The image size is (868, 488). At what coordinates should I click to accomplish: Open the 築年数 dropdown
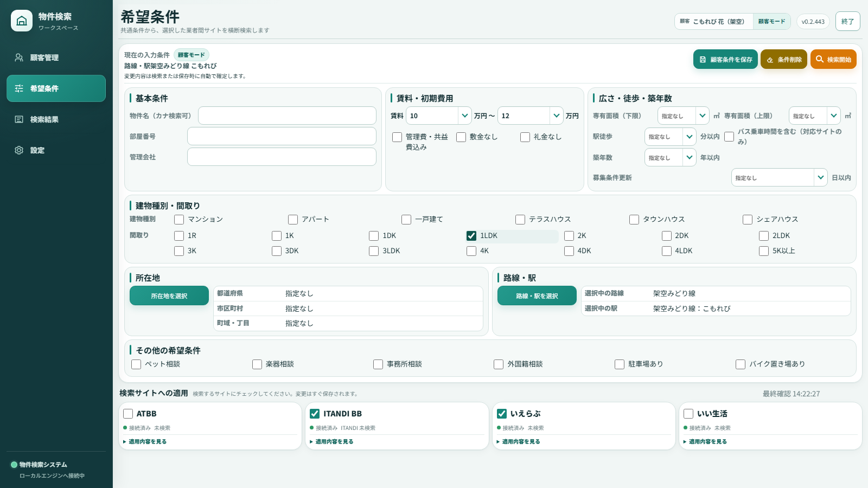pos(671,157)
